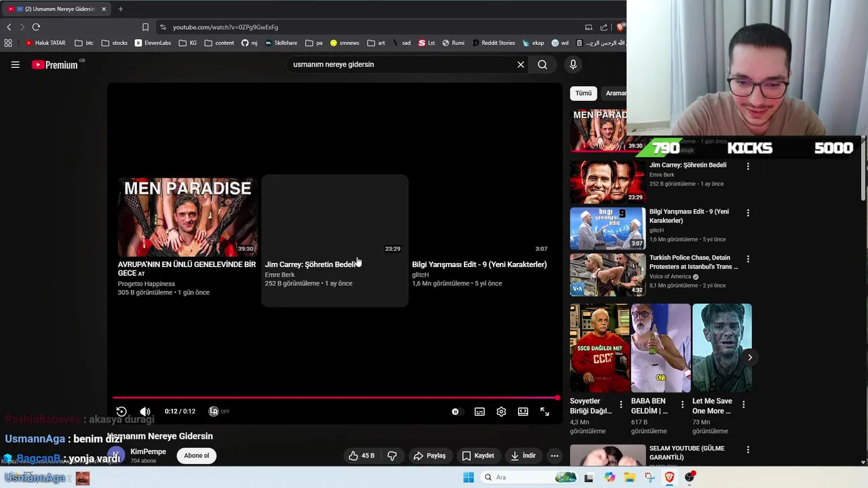Open the stocks bookmarks folder
The width and height of the screenshot is (868, 488).
click(114, 43)
